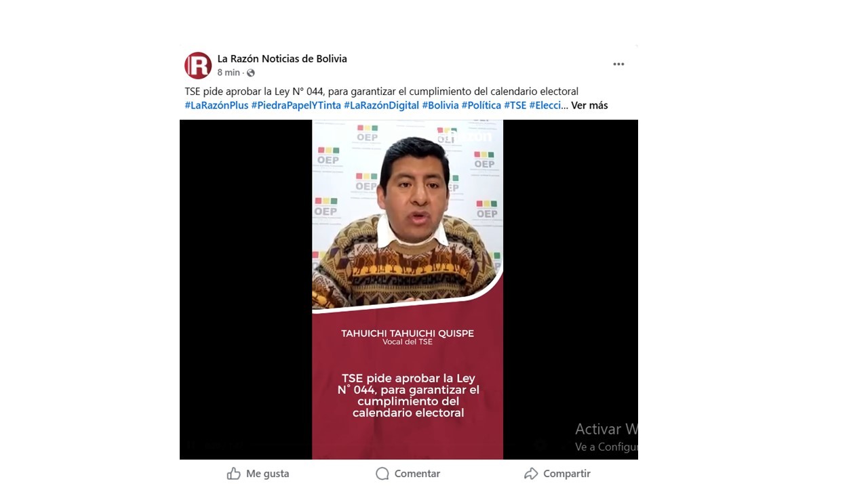Click the globe public-audience icon

250,73
